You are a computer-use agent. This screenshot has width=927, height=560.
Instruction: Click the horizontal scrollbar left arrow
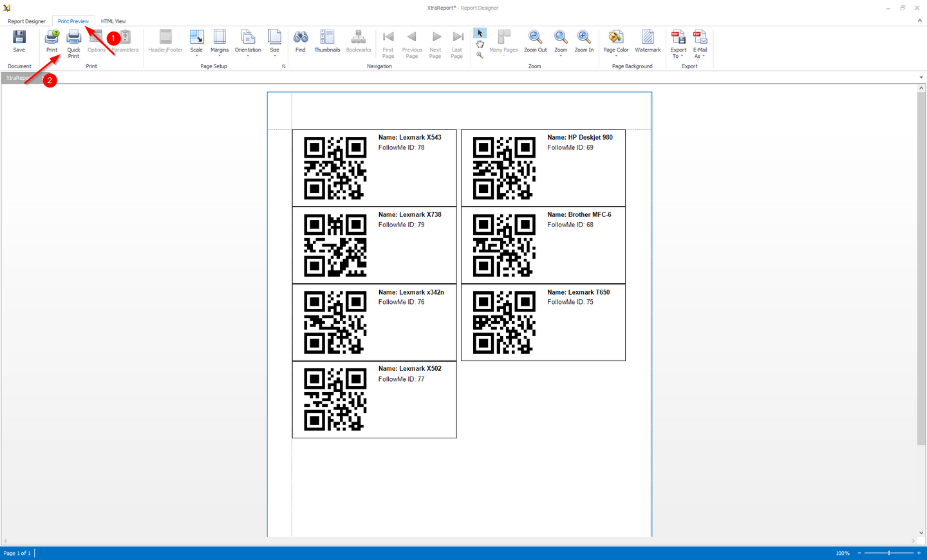pos(5,541)
